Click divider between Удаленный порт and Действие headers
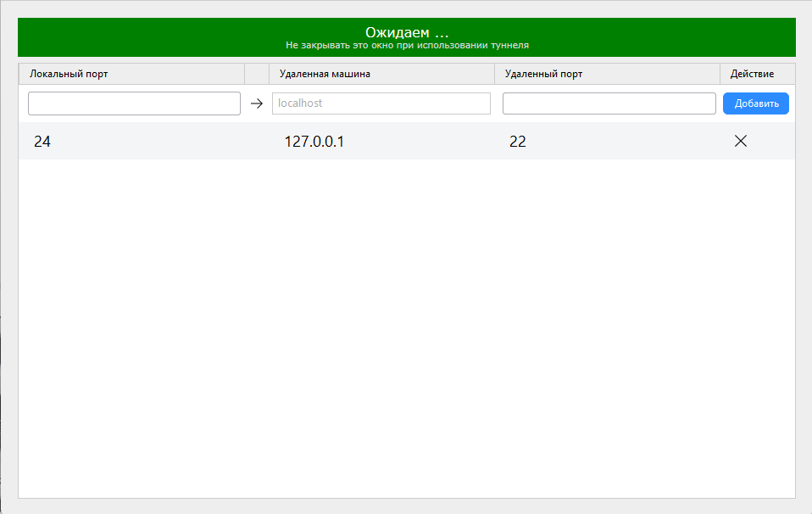This screenshot has width=812, height=514. 720,74
